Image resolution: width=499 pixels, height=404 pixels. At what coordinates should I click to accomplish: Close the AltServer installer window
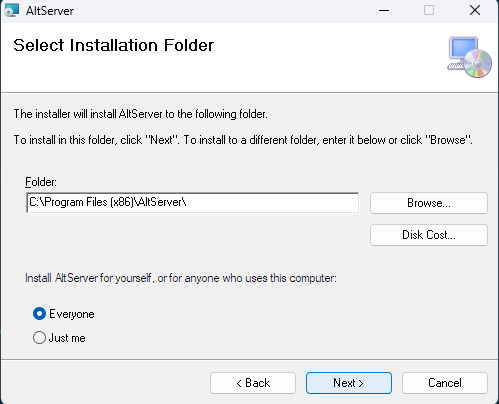tap(475, 11)
